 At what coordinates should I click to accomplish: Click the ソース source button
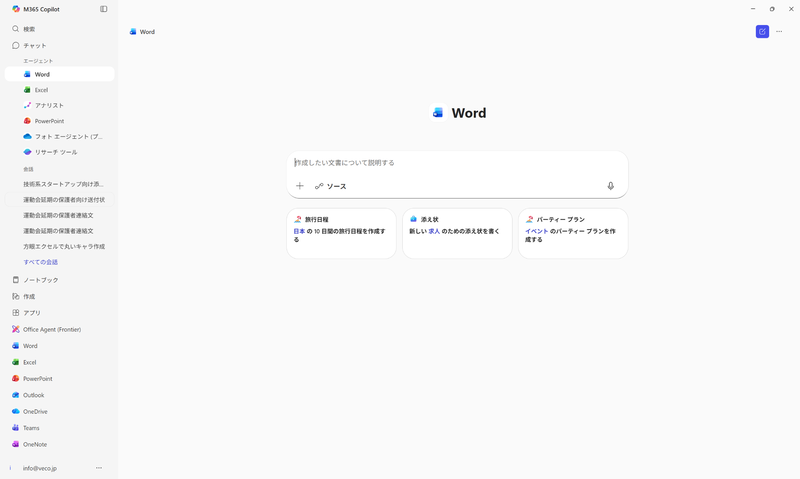[x=331, y=186]
